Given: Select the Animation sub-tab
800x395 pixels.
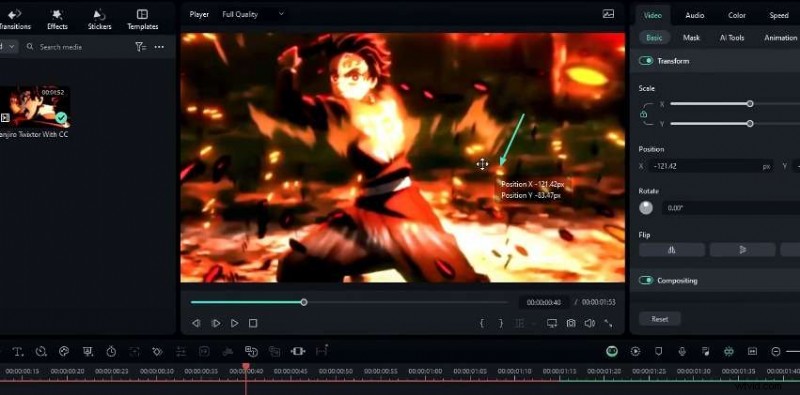Looking at the screenshot, I should click(780, 38).
